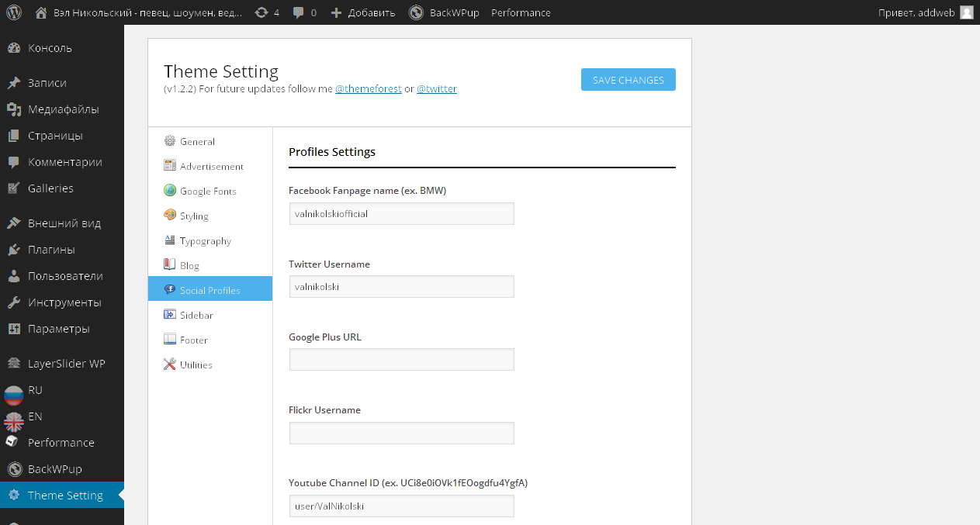Open LayerSlider WP menu item
Image resolution: width=980 pixels, height=525 pixels.
pyautogui.click(x=66, y=364)
